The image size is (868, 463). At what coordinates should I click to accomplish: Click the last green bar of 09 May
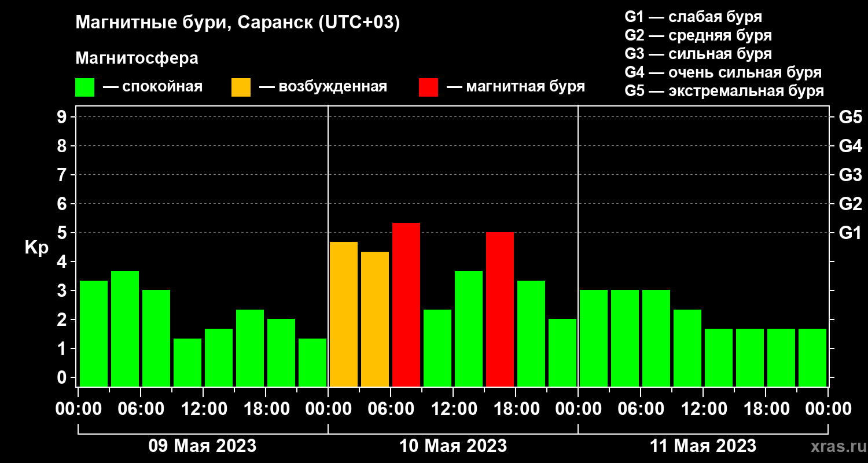click(x=312, y=362)
